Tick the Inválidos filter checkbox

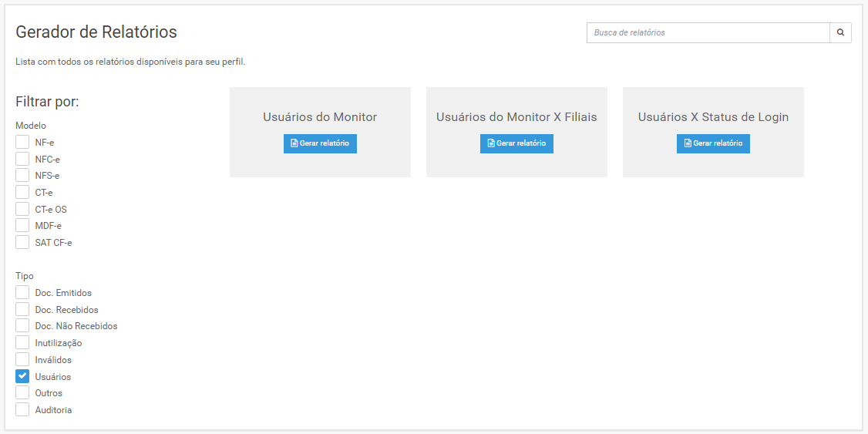[x=22, y=359]
